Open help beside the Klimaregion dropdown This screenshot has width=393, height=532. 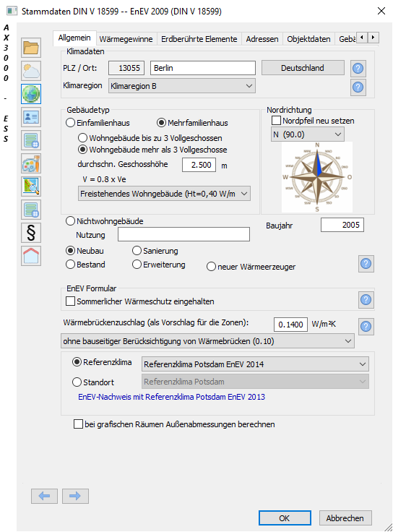pos(358,87)
